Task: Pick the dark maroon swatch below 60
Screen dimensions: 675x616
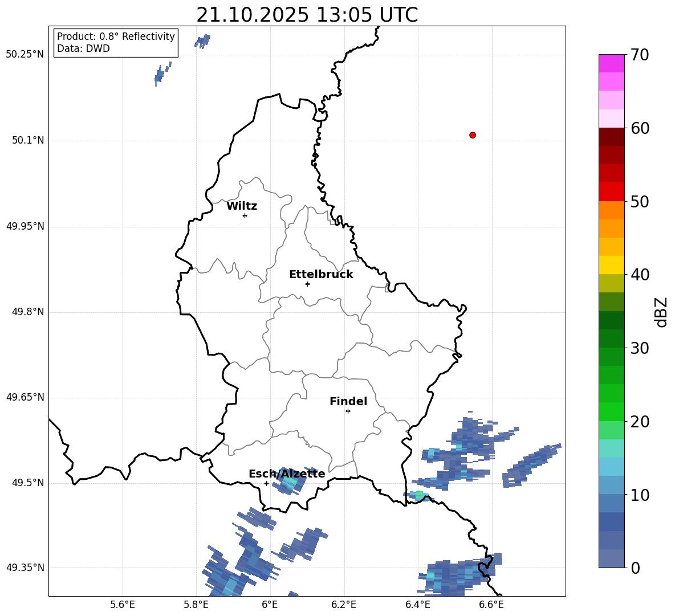Action: click(x=611, y=137)
